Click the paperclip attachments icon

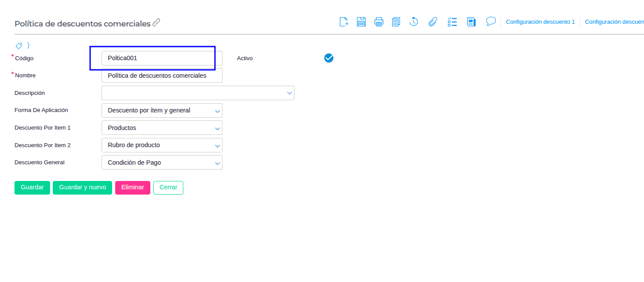pyautogui.click(x=433, y=22)
